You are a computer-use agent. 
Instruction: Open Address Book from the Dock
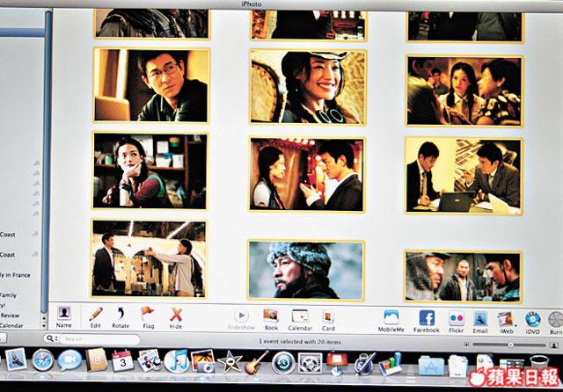[97, 359]
